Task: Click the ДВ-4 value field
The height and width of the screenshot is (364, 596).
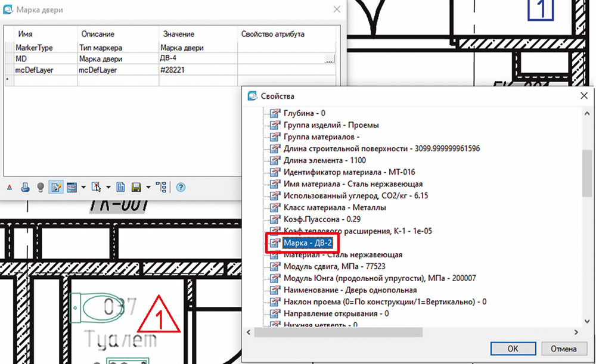Action: (198, 58)
